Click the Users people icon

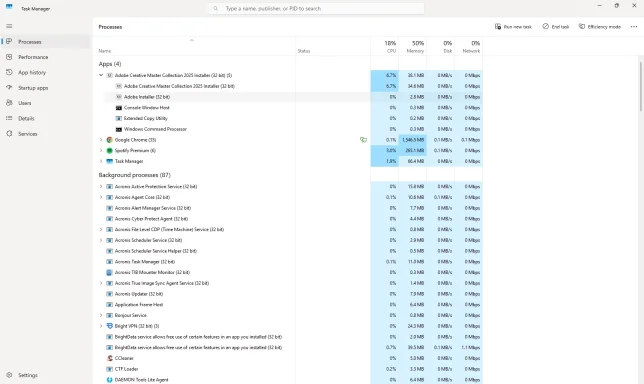(x=9, y=103)
